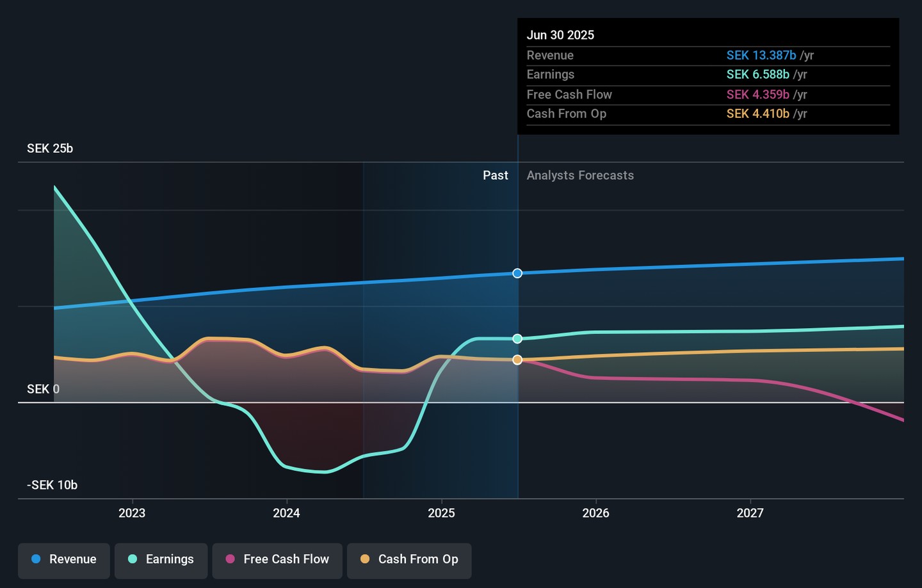The width and height of the screenshot is (922, 588).
Task: Click the blue Revenue data point marker
Action: [x=517, y=273]
